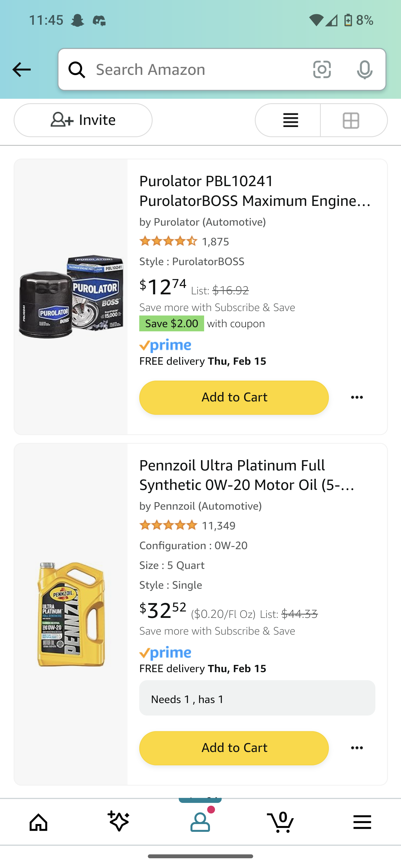
Task: Add Pennzoil motor oil to cart
Action: pos(234,748)
